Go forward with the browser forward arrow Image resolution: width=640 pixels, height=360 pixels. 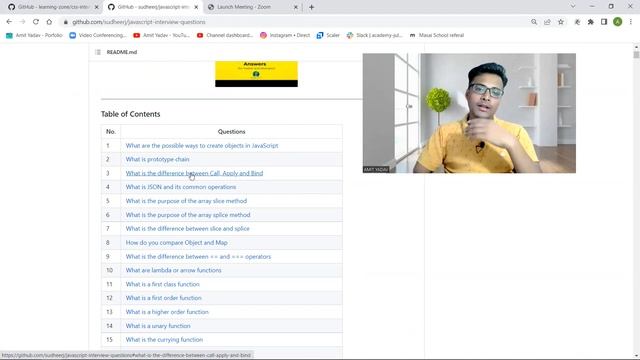[22, 22]
